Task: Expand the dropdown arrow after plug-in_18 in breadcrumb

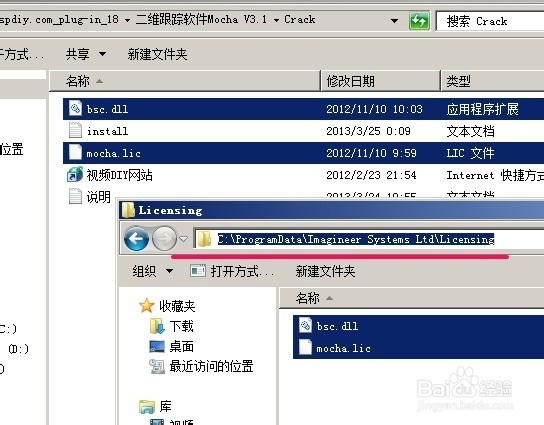Action: (127, 20)
